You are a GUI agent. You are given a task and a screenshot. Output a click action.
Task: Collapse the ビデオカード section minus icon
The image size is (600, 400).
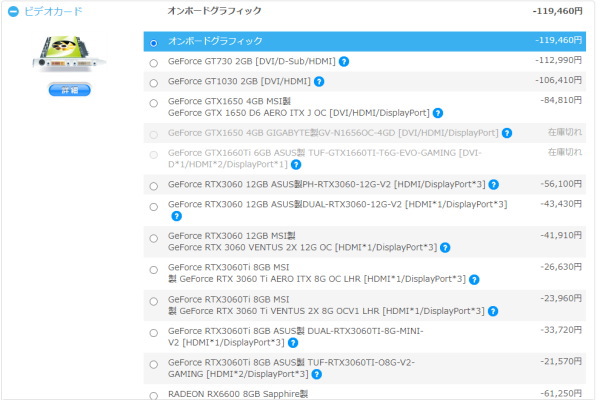13,12
